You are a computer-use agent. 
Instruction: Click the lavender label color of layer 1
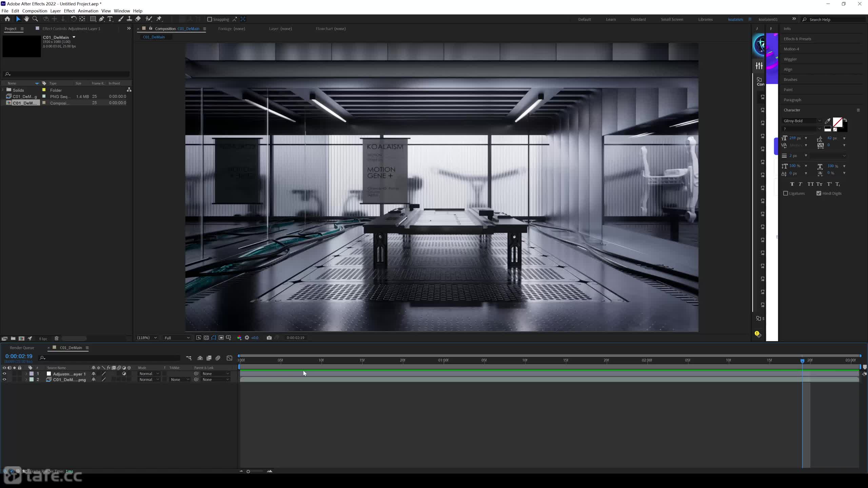click(x=32, y=374)
